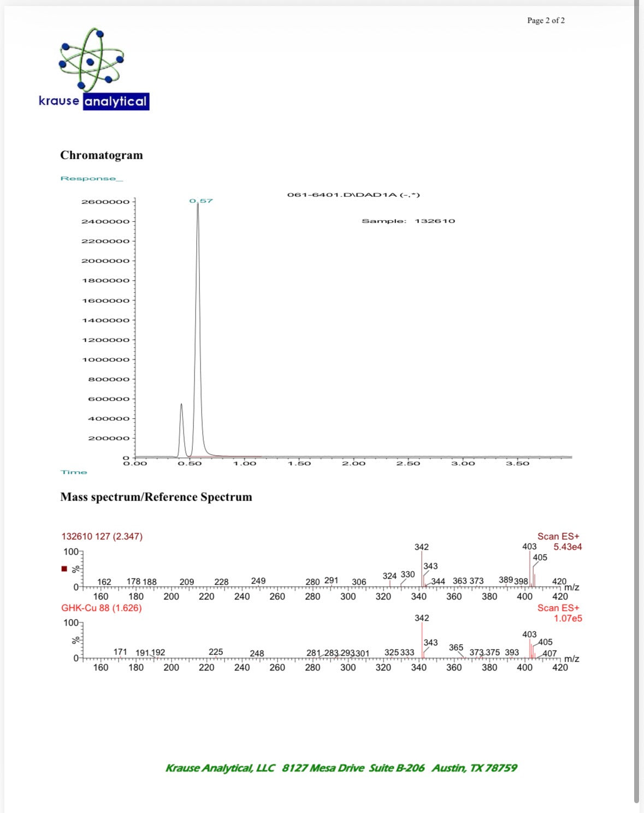644x813 pixels.
Task: Click the '3.50' time axis tick label
Action: pyautogui.click(x=517, y=464)
